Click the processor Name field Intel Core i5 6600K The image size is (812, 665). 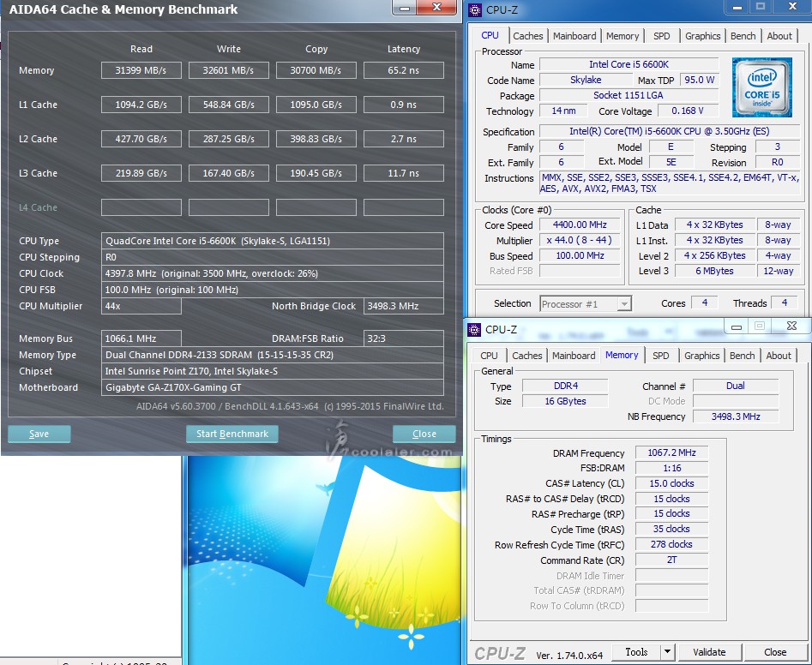(629, 64)
